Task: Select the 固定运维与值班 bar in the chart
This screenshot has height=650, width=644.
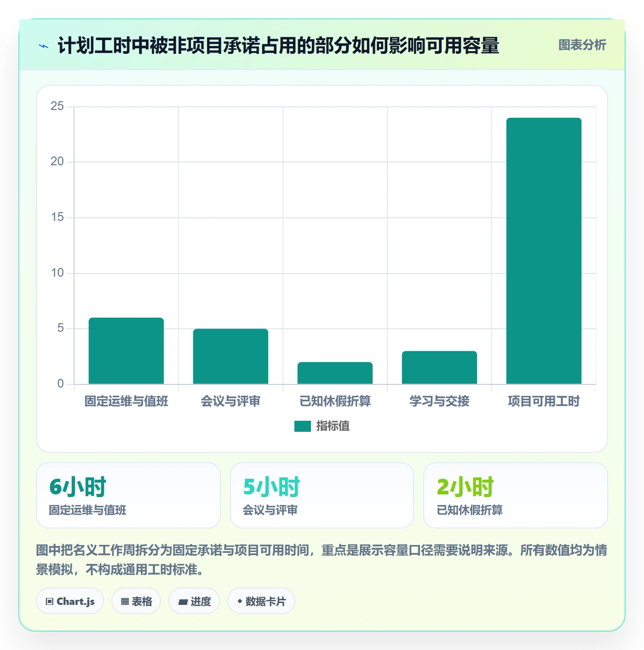Action: [126, 351]
